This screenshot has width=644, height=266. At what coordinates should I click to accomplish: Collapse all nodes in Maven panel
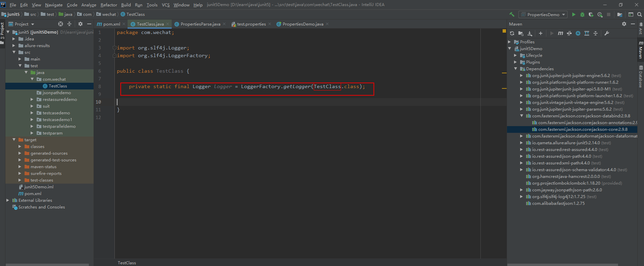pos(596,33)
